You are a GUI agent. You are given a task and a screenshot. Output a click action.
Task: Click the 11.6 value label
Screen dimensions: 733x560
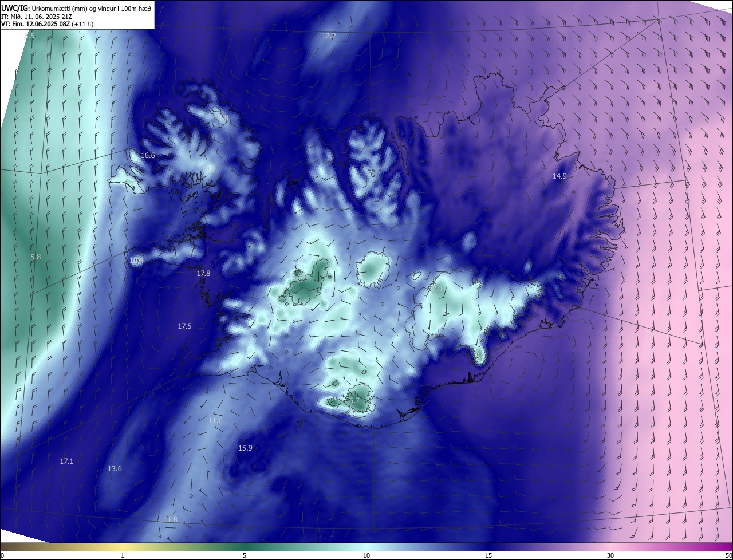point(215,421)
